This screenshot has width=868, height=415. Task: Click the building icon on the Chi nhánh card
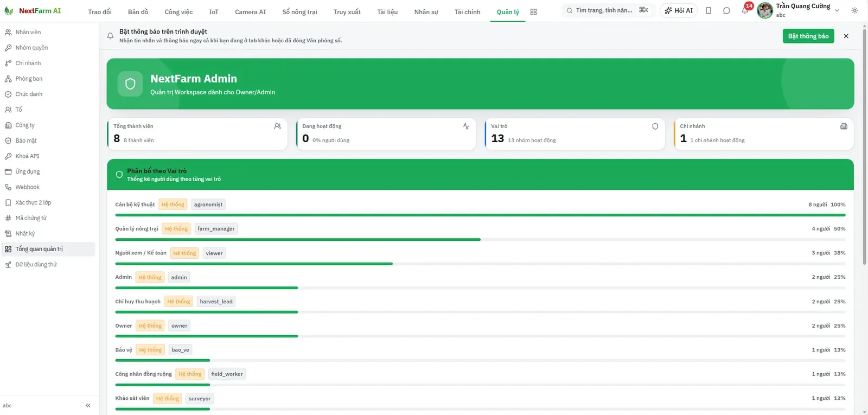844,126
